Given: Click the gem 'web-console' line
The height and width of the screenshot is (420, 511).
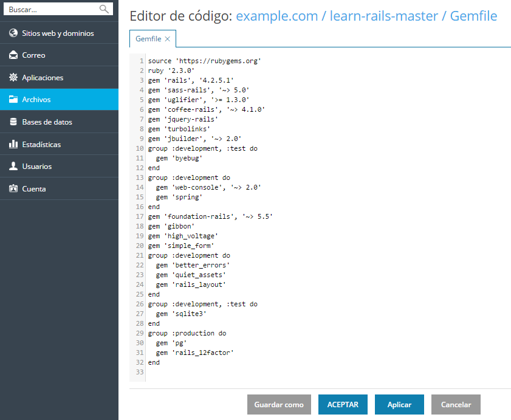Looking at the screenshot, I should 208,187.
